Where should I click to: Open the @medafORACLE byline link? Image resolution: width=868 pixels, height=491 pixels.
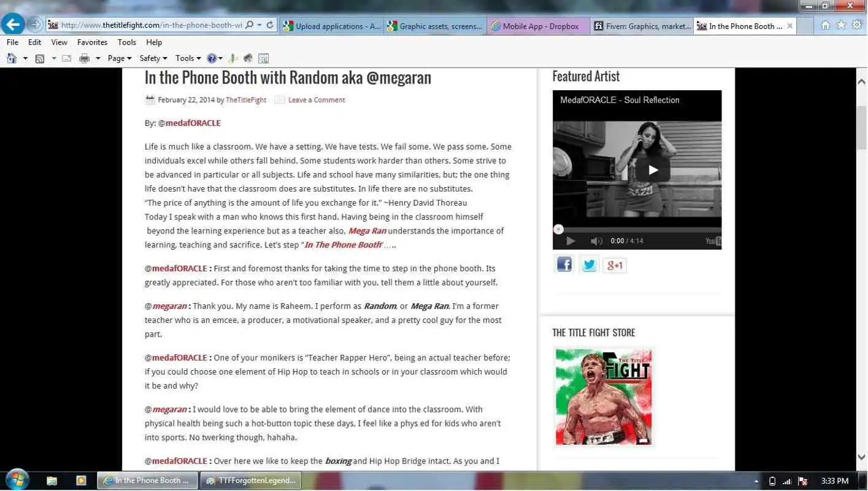click(193, 123)
